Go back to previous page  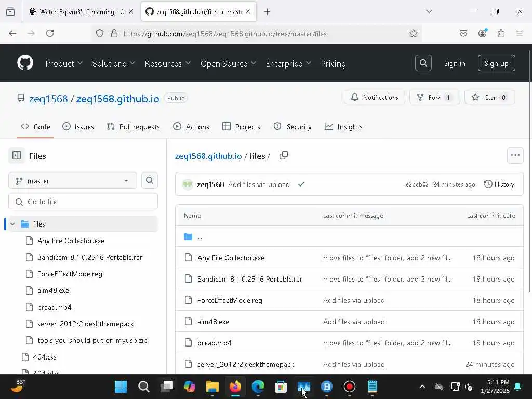point(12,33)
